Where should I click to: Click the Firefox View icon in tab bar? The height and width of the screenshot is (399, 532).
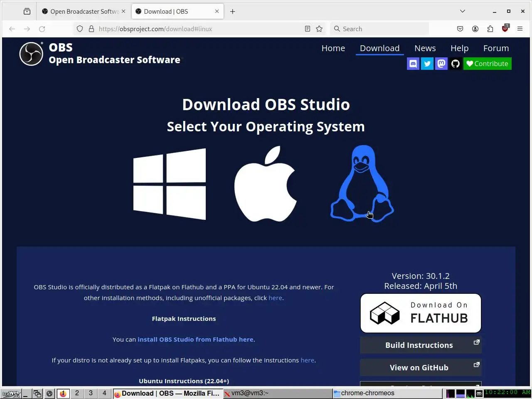tap(27, 11)
